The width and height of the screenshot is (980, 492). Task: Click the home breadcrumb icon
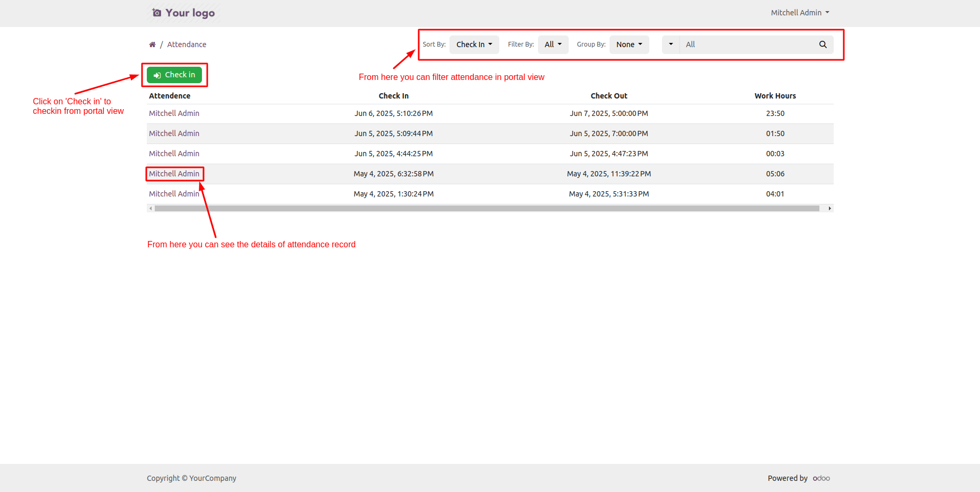click(x=152, y=44)
